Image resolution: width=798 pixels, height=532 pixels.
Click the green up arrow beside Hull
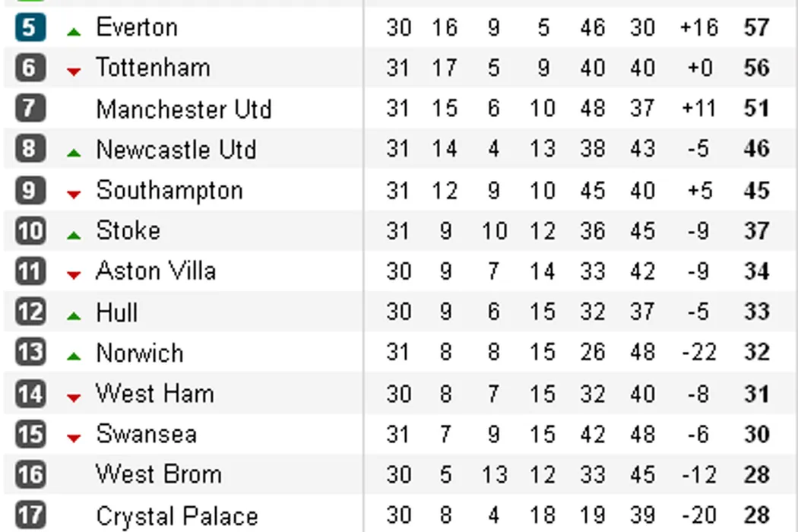coord(74,315)
